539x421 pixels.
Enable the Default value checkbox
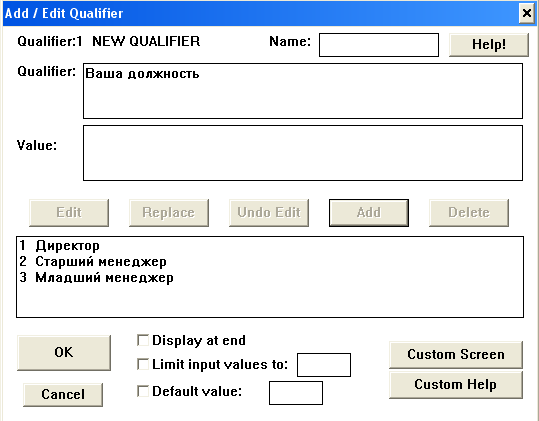click(143, 391)
